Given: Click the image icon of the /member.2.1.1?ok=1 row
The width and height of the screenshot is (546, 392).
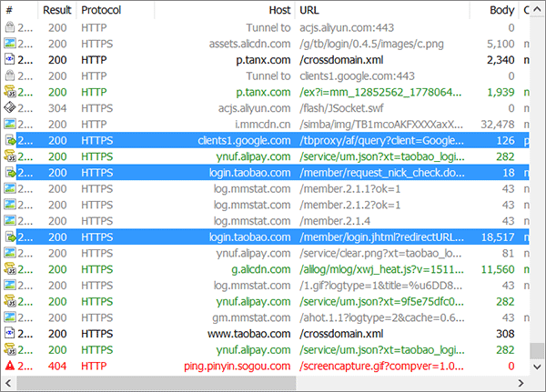Looking at the screenshot, I should click(10, 188).
